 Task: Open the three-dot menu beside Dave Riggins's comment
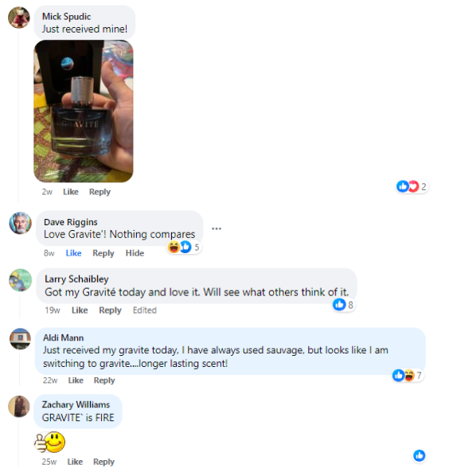[217, 228]
